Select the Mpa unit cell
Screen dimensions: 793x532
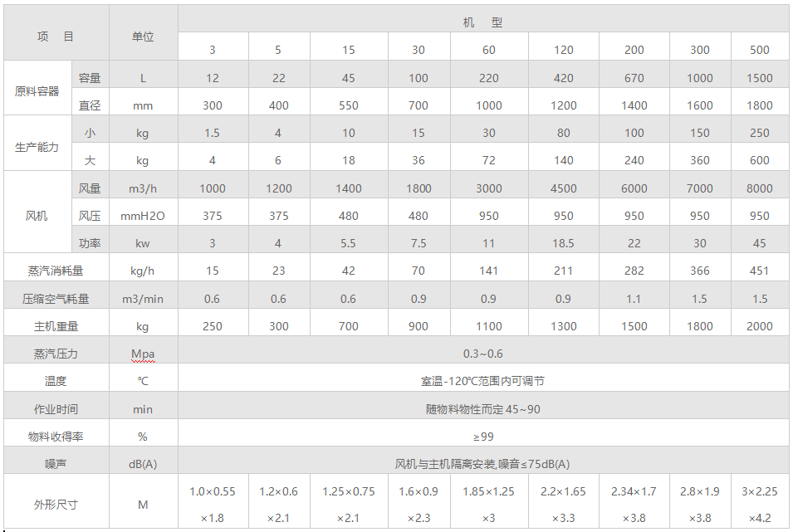pos(143,354)
